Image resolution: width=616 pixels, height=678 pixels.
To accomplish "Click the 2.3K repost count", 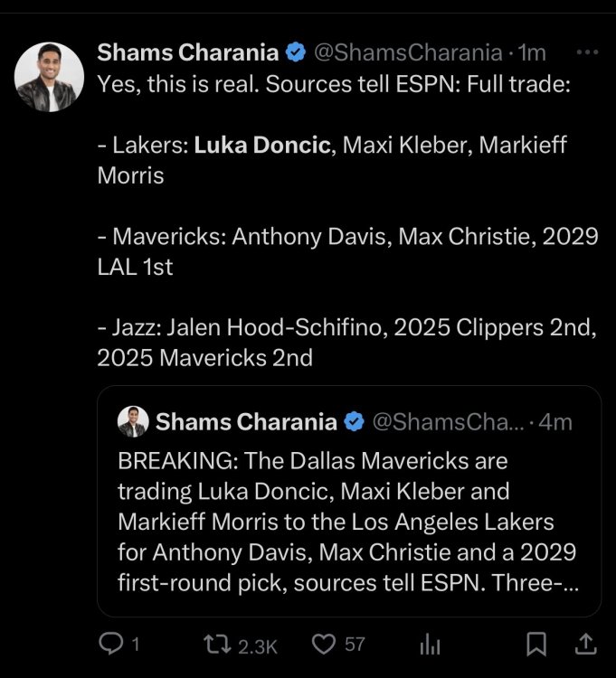I will [x=258, y=645].
